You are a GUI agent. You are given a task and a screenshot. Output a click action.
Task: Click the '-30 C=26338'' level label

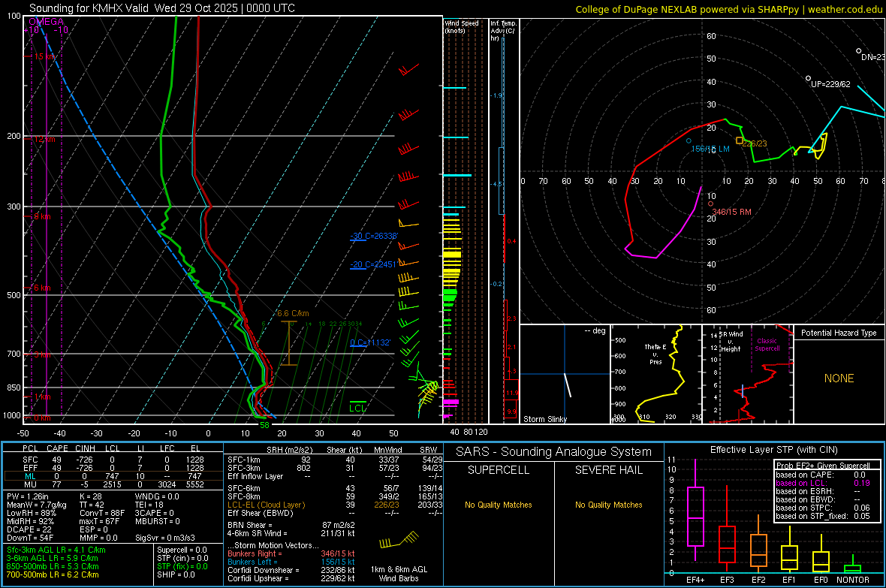coord(374,236)
